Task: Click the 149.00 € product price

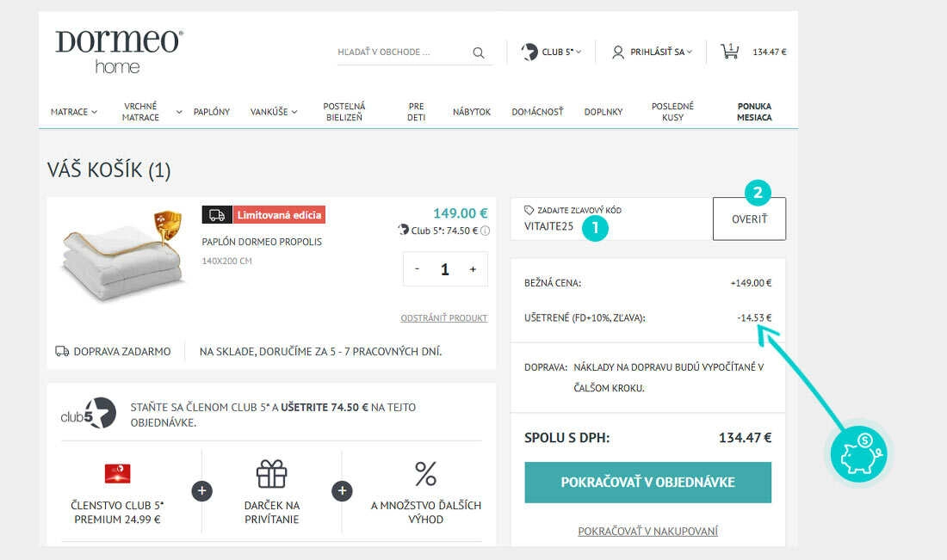Action: point(461,213)
